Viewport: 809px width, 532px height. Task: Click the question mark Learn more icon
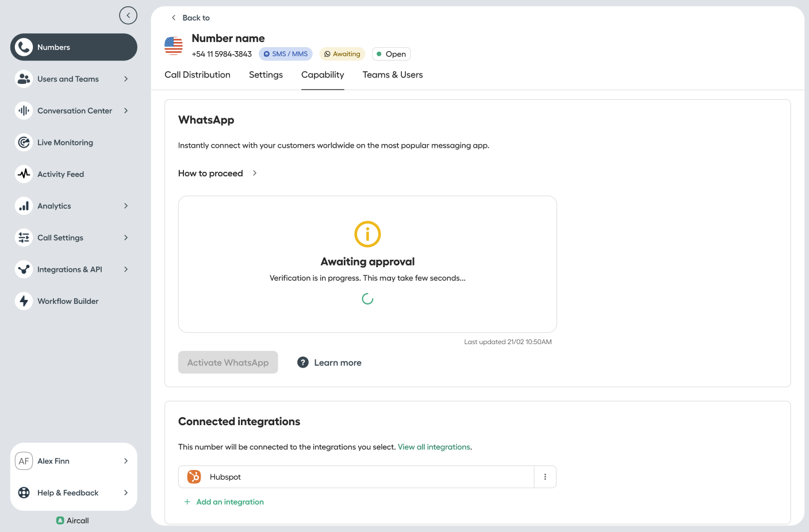coord(303,363)
